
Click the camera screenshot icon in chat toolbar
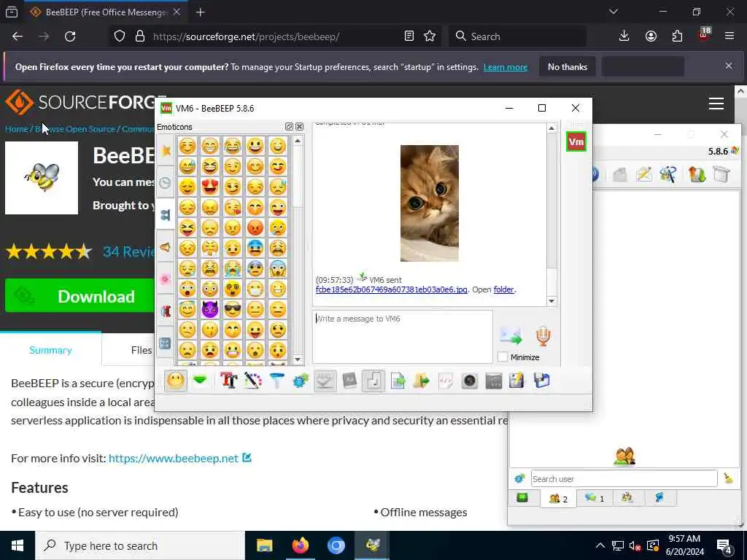(x=470, y=381)
